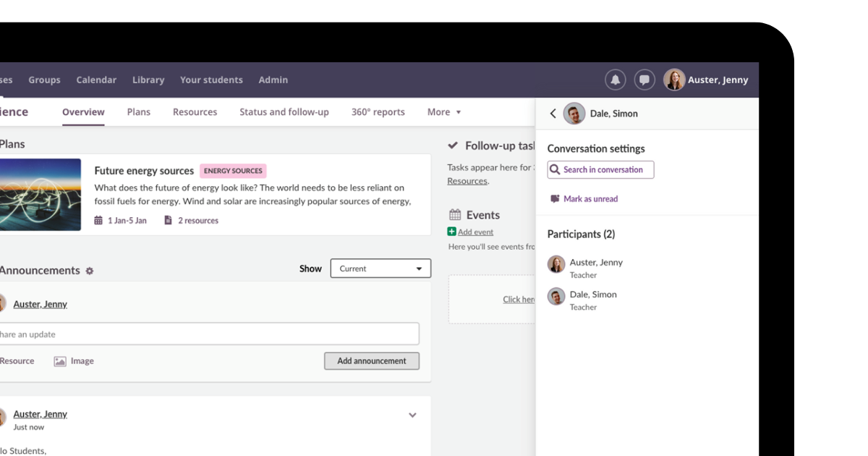Open the Show Current dropdown

(x=380, y=269)
